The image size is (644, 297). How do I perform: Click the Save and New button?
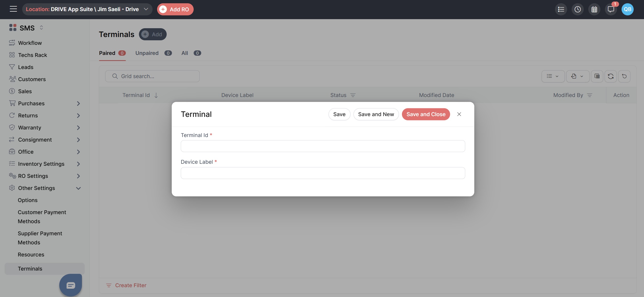[376, 114]
